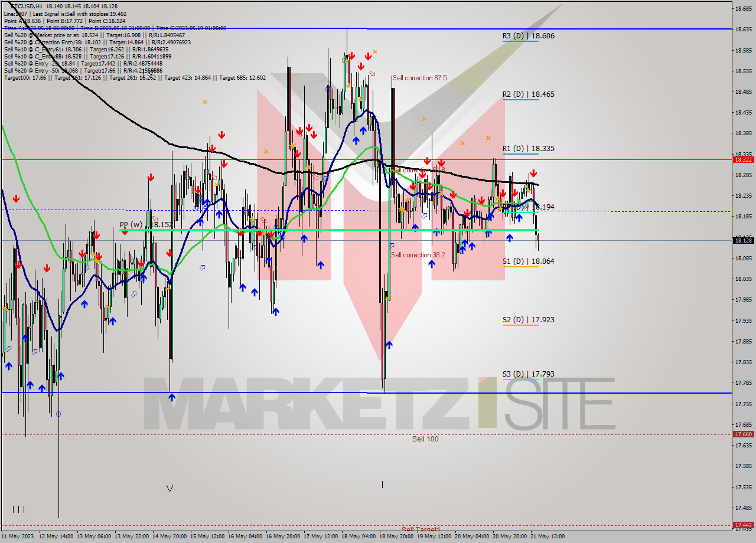Click the 'Sell %20 @ Entry -50' line
The width and height of the screenshot is (756, 543).
[x=83, y=71]
